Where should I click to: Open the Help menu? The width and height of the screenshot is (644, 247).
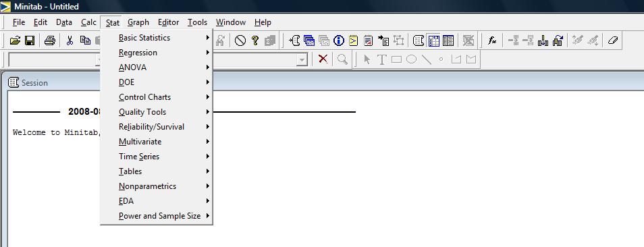263,22
